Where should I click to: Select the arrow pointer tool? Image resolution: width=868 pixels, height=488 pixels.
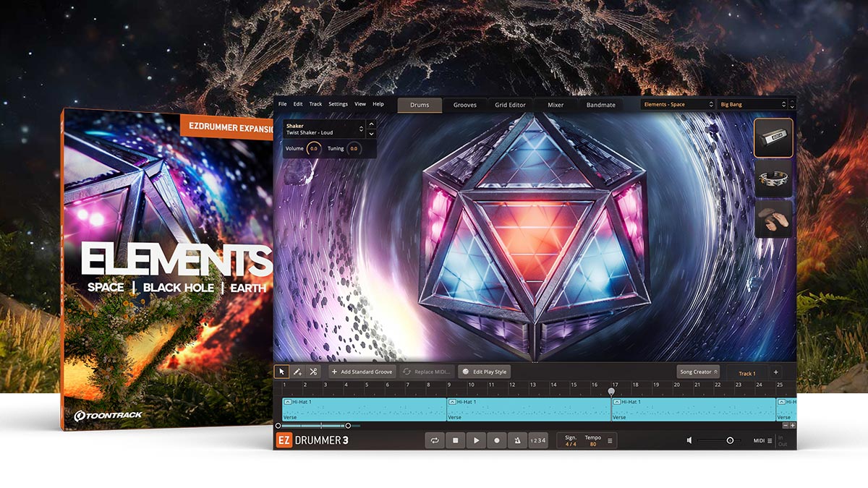281,372
